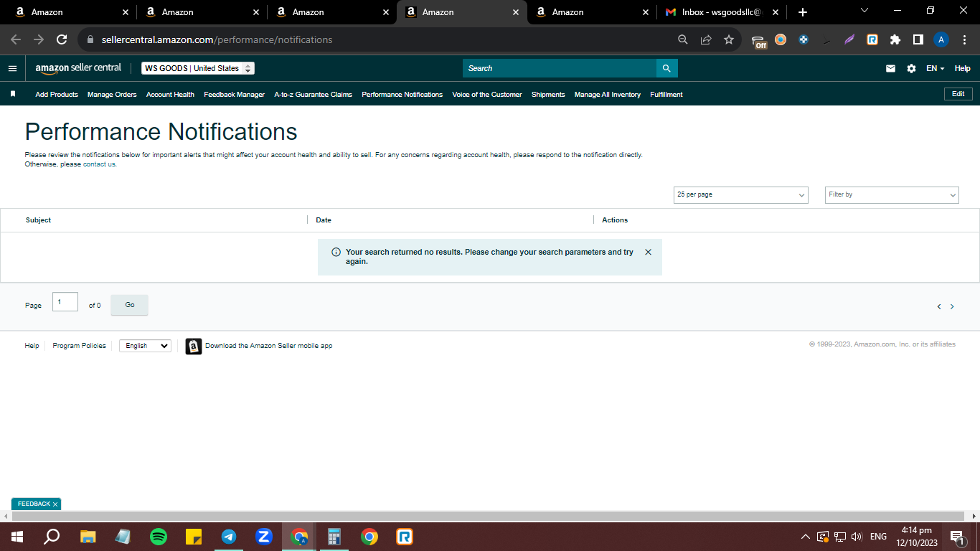
Task: Click the purple feather extension icon
Action: (849, 39)
